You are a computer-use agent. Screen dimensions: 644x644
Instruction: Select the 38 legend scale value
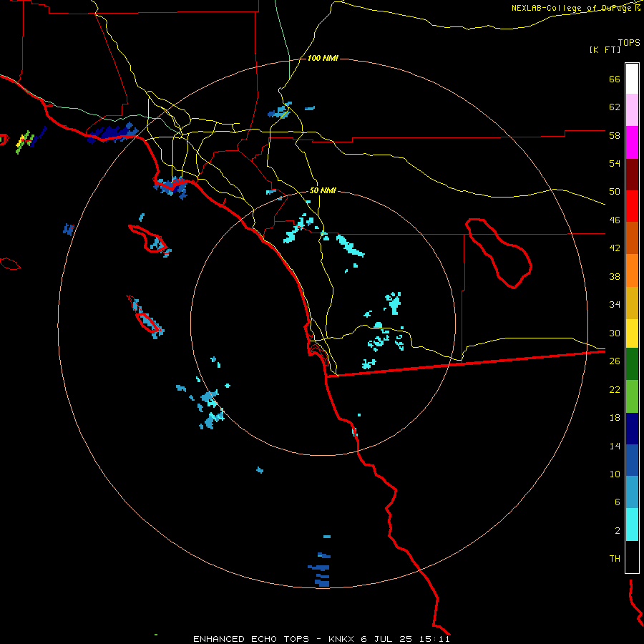pos(615,276)
